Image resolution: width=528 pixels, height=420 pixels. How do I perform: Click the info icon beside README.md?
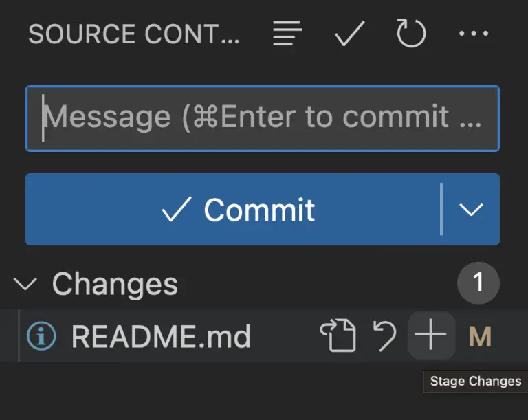click(41, 336)
